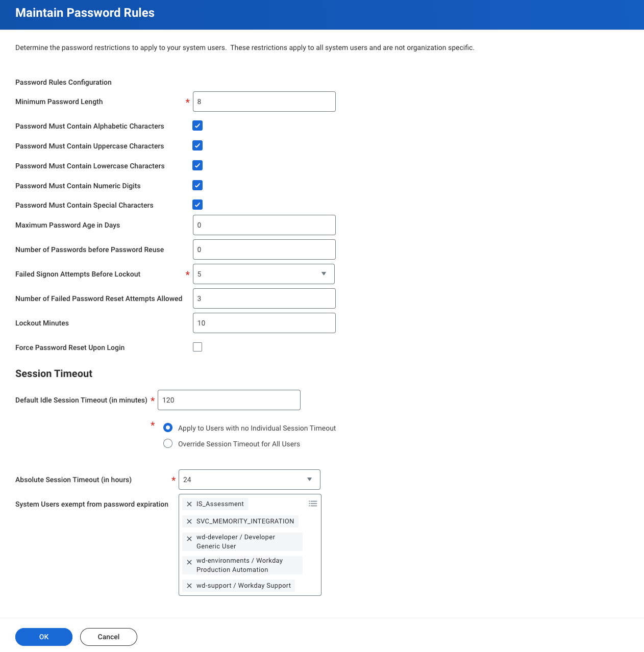Focus the Minimum Password Length field
This screenshot has width=644, height=652.
tap(264, 102)
